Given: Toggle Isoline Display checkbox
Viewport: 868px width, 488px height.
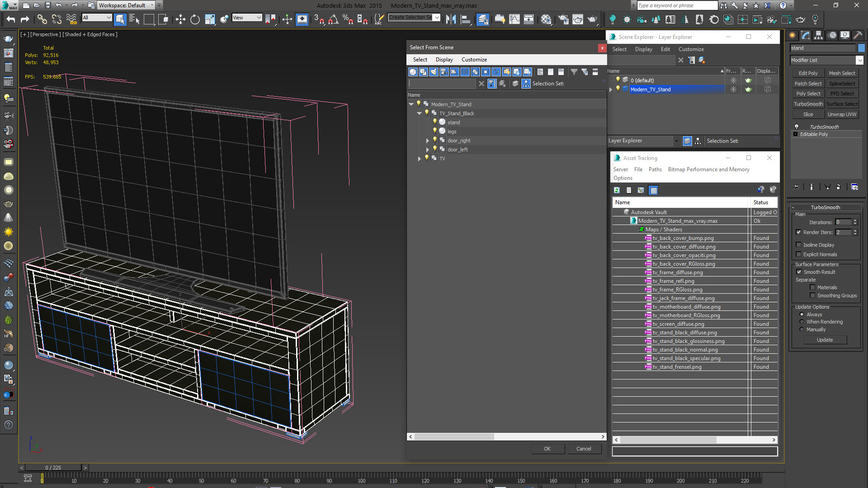Looking at the screenshot, I should pos(798,245).
